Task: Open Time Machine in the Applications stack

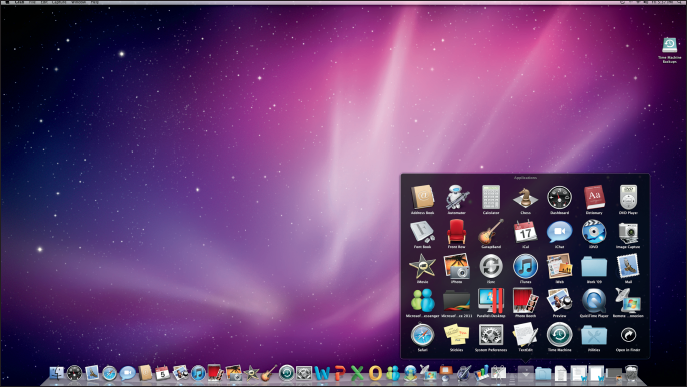Action: (560, 335)
